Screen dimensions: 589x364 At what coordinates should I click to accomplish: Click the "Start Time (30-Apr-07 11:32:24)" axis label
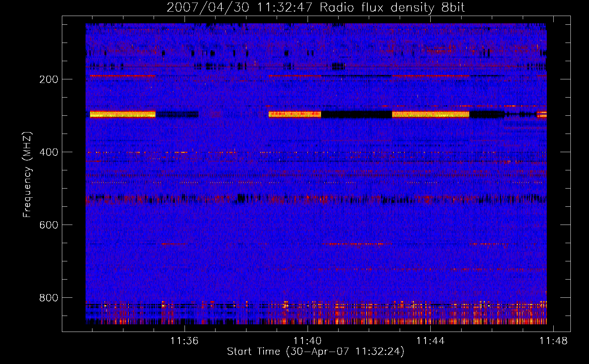tap(316, 352)
